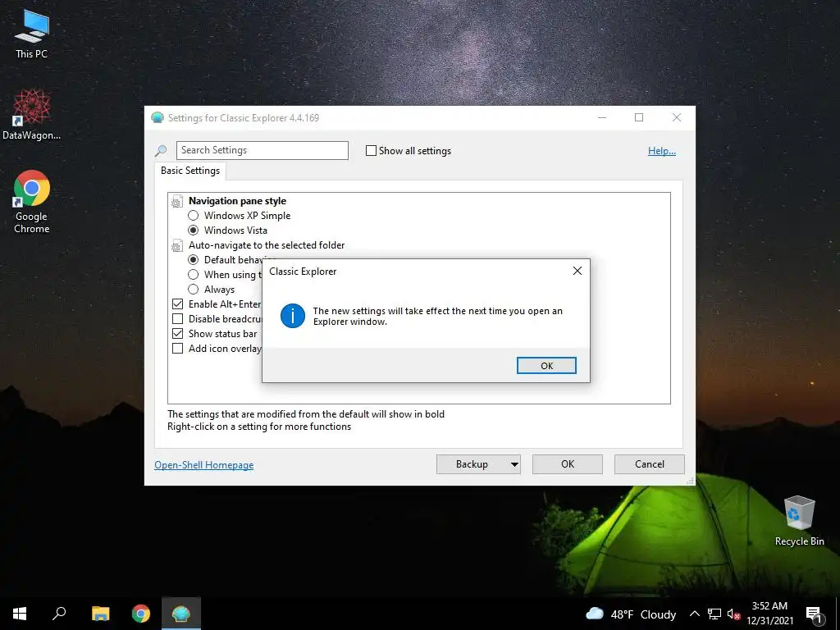Open clock showing 3:52 AM
The image size is (840, 630).
point(769,614)
